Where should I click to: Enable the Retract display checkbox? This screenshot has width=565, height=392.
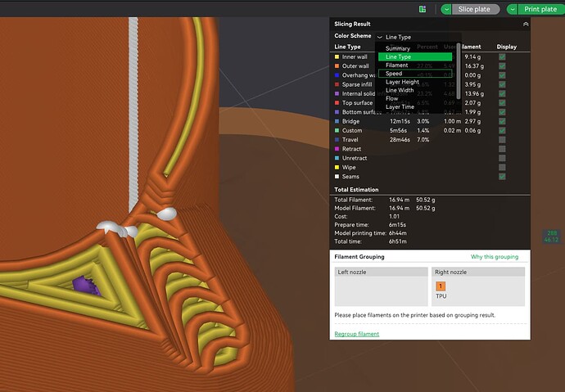(x=502, y=149)
